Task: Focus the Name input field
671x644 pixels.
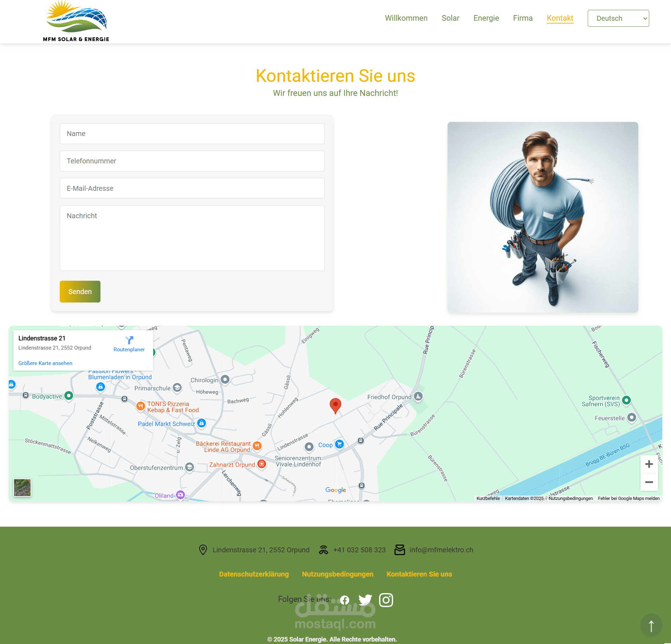Action: click(x=192, y=134)
